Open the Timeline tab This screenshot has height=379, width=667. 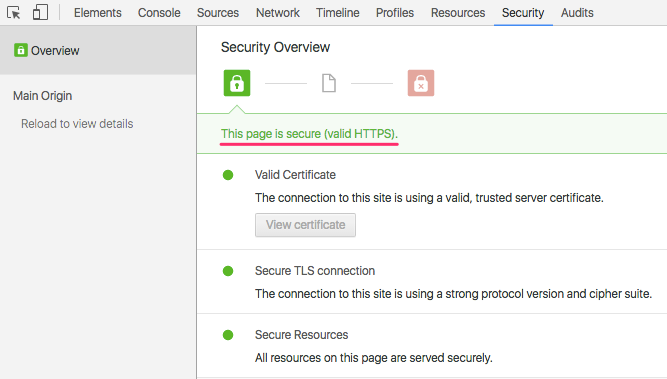338,13
